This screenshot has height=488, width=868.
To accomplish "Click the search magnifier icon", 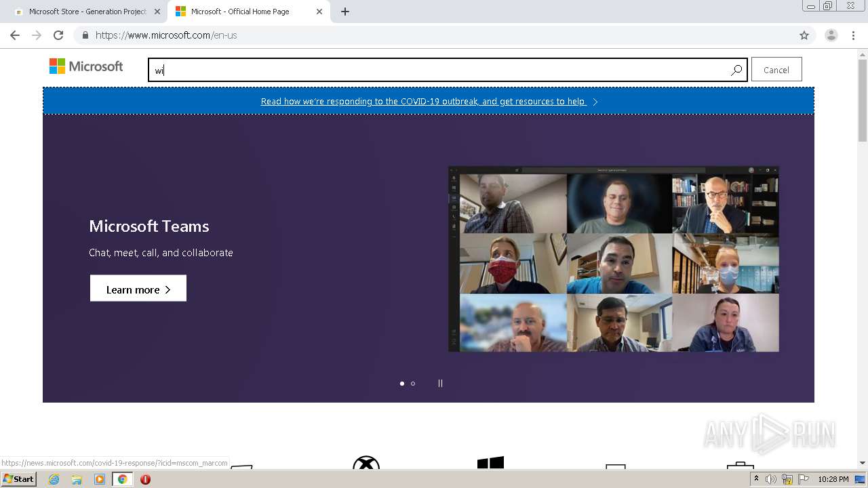I will pos(736,70).
